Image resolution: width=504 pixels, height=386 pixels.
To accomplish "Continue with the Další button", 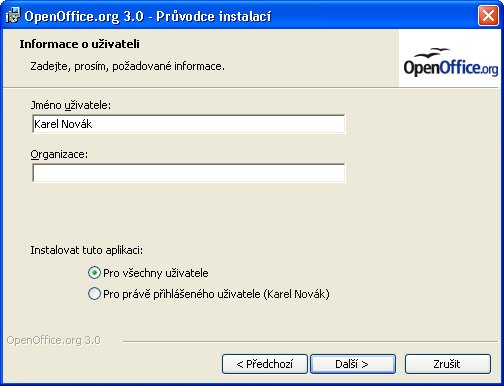I will pyautogui.click(x=353, y=364).
